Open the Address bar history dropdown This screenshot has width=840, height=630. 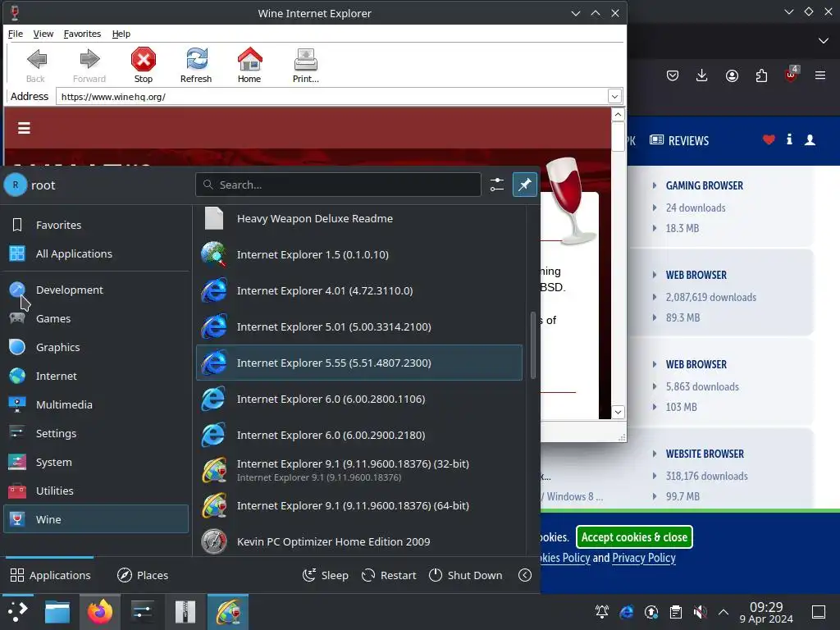614,97
